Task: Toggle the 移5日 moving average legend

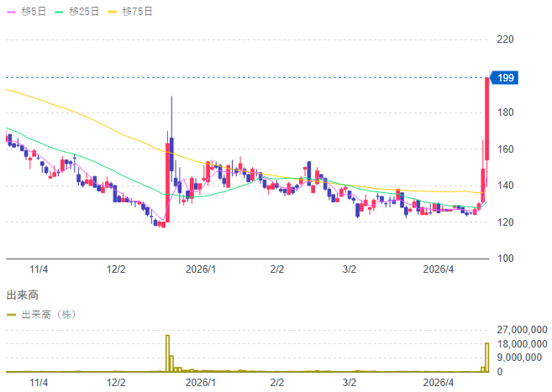Action: (26, 12)
